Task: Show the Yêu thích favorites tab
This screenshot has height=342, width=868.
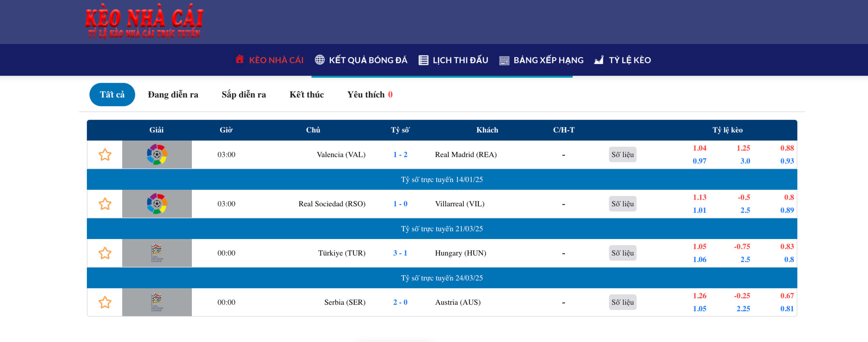Action: tap(370, 95)
